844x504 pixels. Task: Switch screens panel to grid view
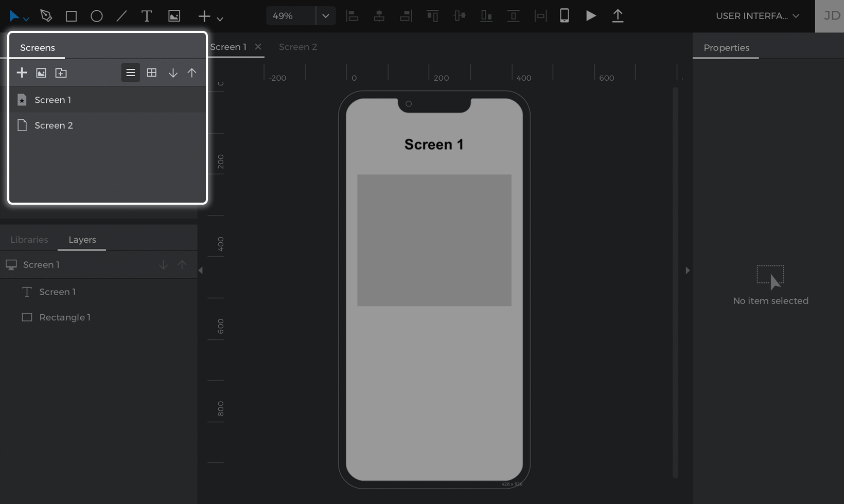(152, 73)
